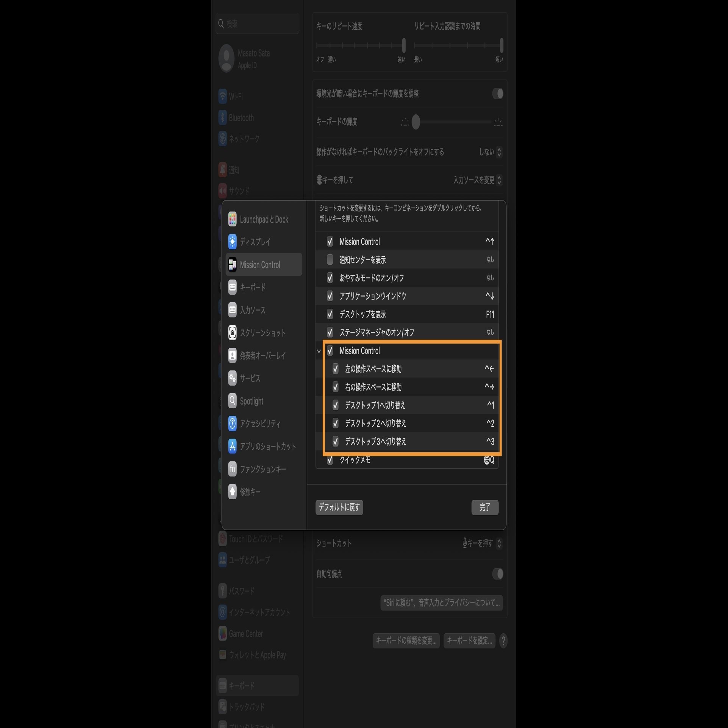Switch to the キーボード shortcut category
The height and width of the screenshot is (728, 728).
click(253, 287)
